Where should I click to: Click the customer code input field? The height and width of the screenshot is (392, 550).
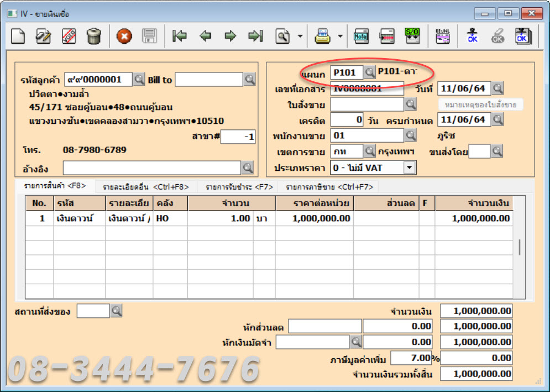pos(98,79)
